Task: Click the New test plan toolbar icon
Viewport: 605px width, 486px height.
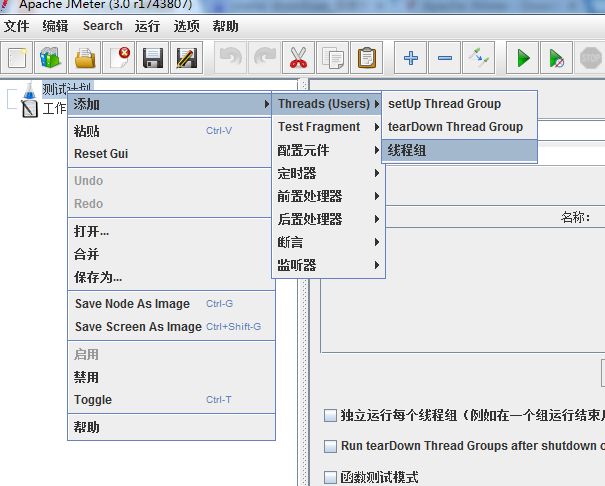Action: tap(17, 58)
